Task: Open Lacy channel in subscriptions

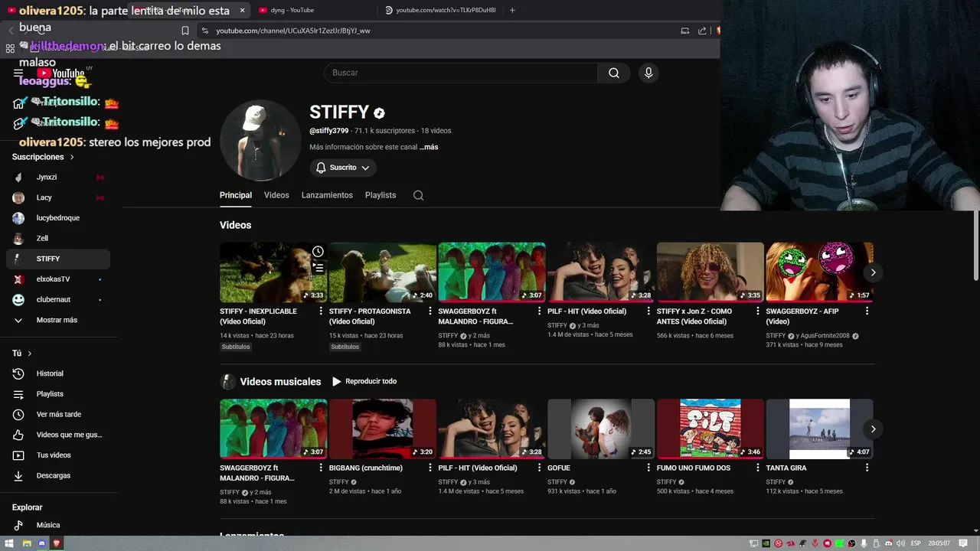Action: pyautogui.click(x=58, y=197)
